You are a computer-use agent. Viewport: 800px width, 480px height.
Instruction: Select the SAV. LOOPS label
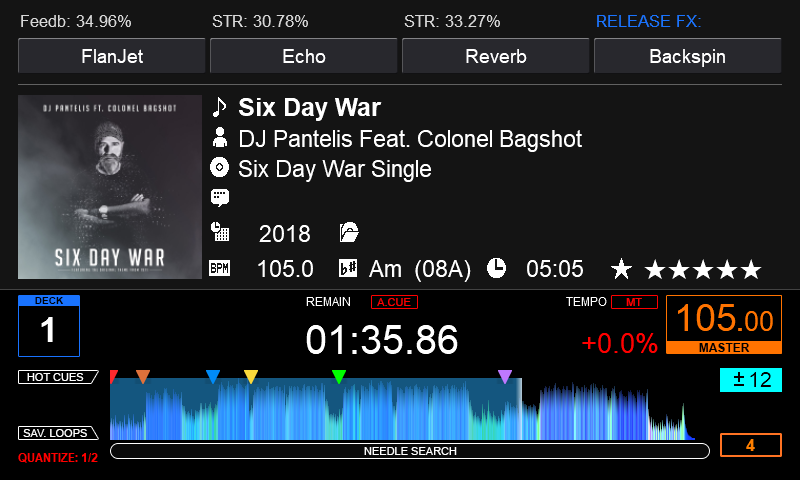57,433
